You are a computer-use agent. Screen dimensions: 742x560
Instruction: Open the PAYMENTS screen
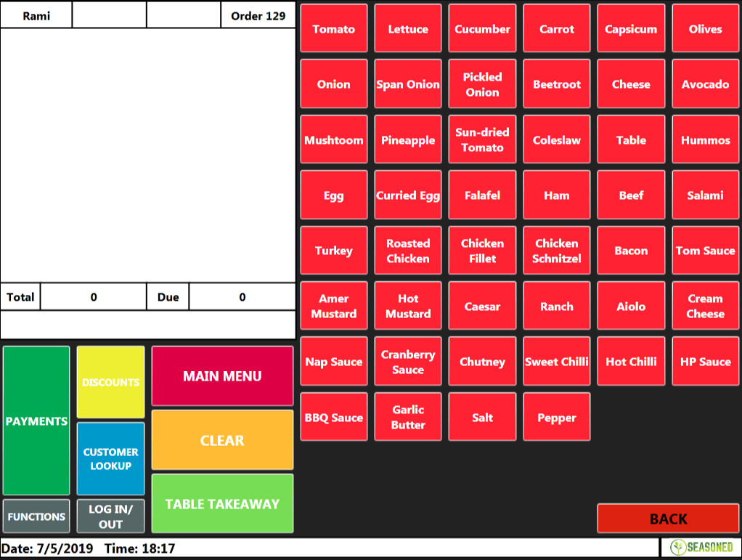(x=36, y=421)
